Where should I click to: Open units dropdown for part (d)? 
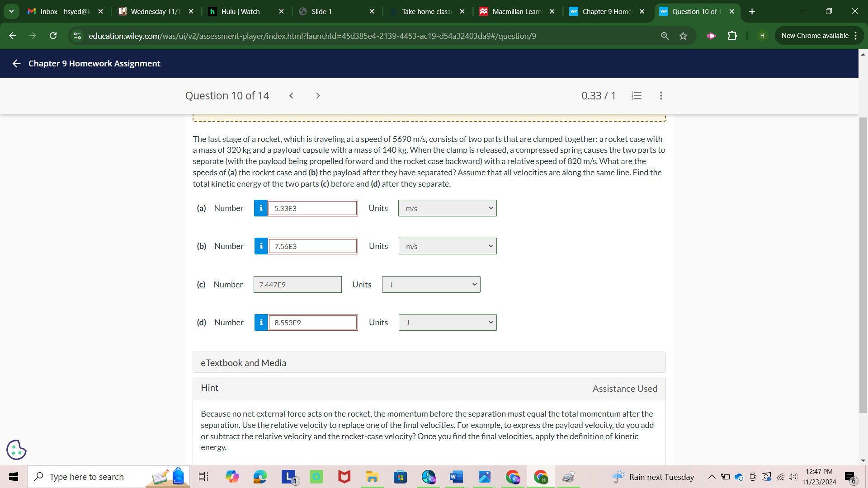point(447,323)
